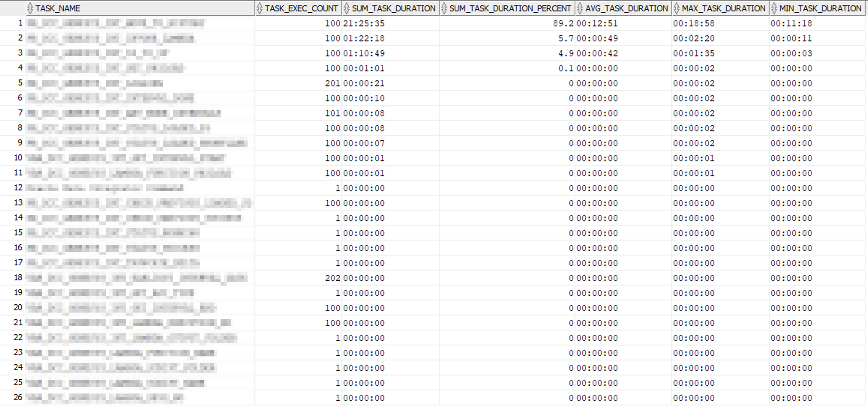Select row number 12
This screenshot has width=868, height=407.
coord(18,188)
